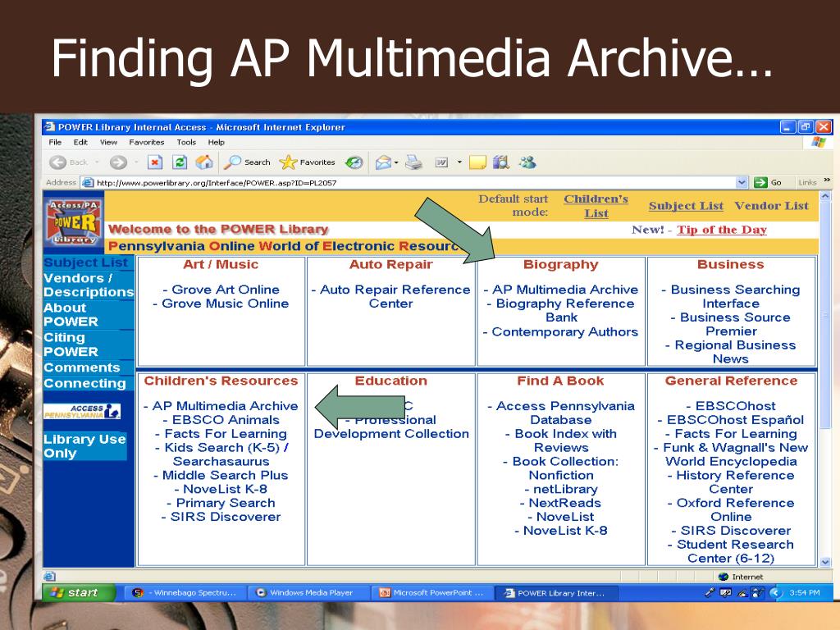Viewport: 840px width, 630px height.
Task: Click the Windows start button
Action: coord(80,592)
